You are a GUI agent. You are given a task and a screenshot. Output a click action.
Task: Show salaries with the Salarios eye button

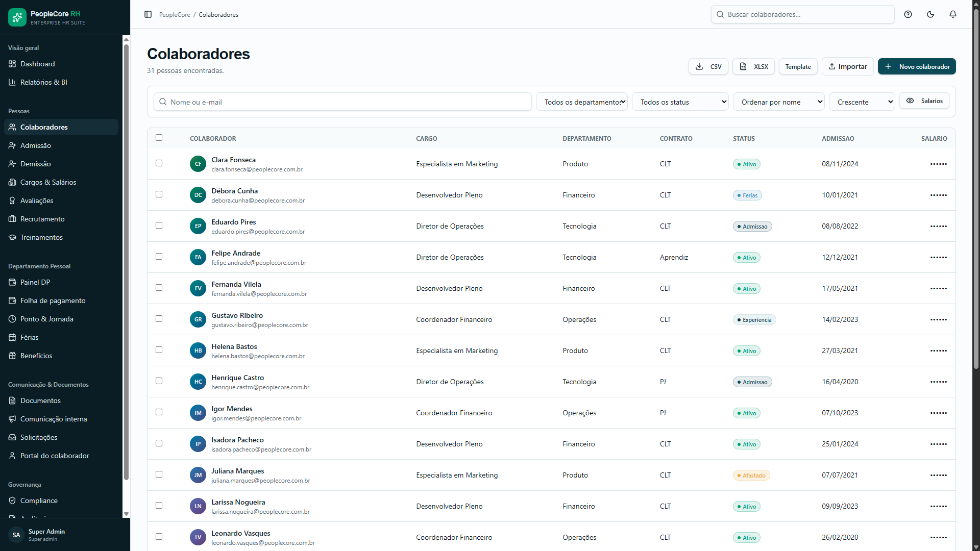coord(924,101)
